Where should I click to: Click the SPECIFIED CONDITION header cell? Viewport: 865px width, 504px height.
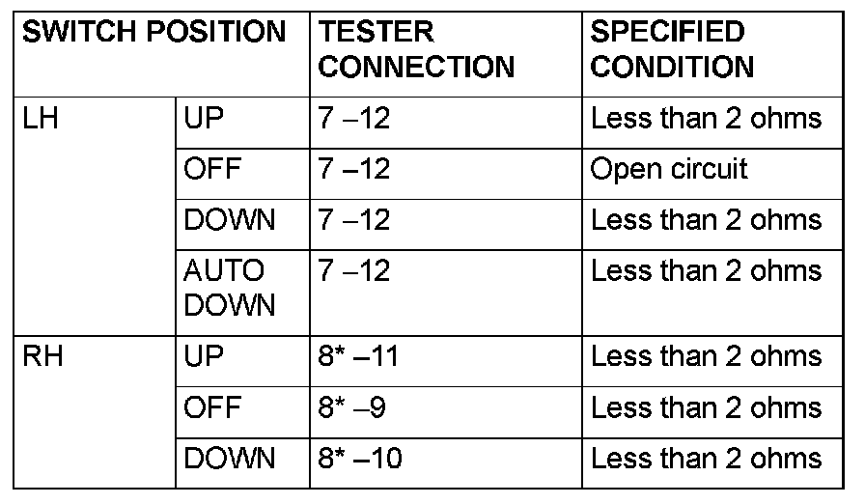[x=672, y=49]
